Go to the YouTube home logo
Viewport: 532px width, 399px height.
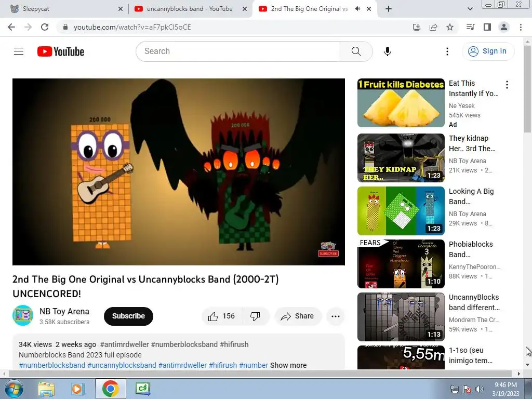[x=61, y=51]
